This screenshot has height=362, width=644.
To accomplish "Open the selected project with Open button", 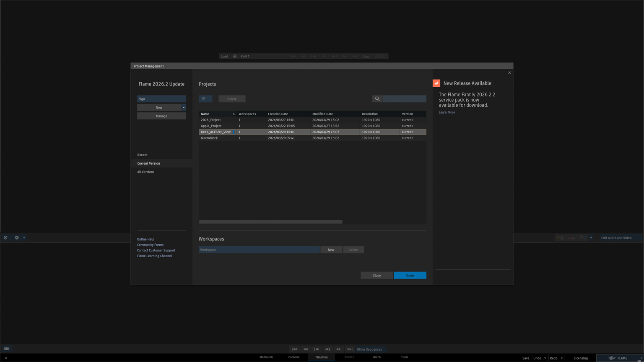I will point(410,275).
